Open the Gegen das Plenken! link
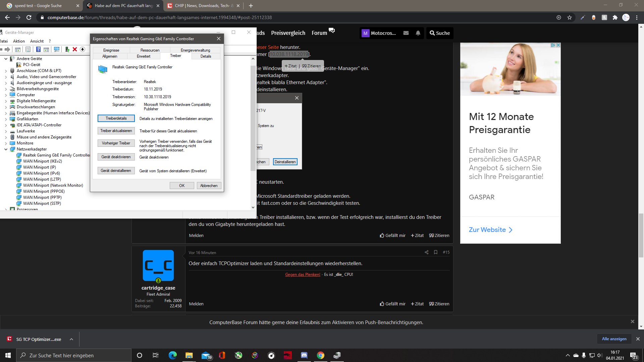This screenshot has height=362, width=644. point(303,275)
